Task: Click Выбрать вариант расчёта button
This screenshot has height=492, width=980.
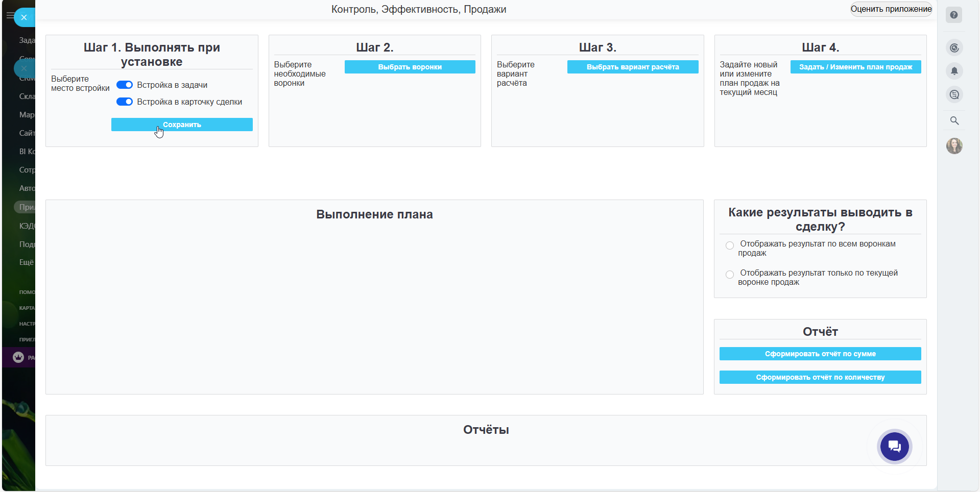Action: coord(633,67)
